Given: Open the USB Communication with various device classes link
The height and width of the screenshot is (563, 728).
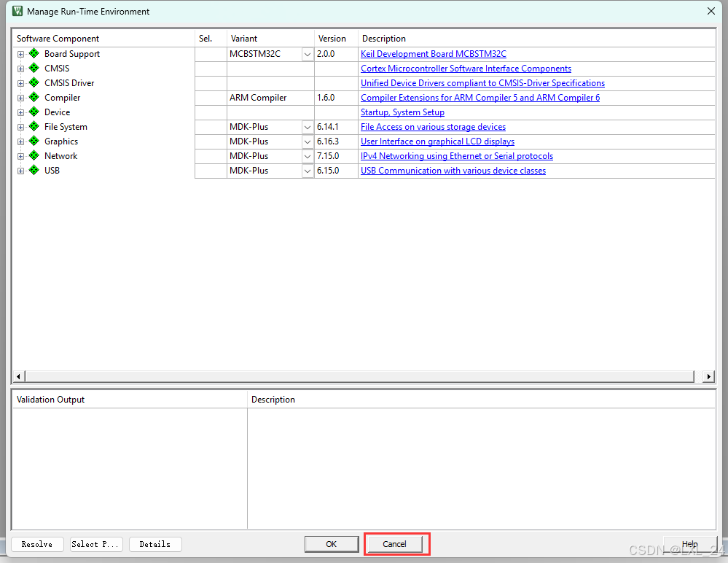Looking at the screenshot, I should click(453, 171).
